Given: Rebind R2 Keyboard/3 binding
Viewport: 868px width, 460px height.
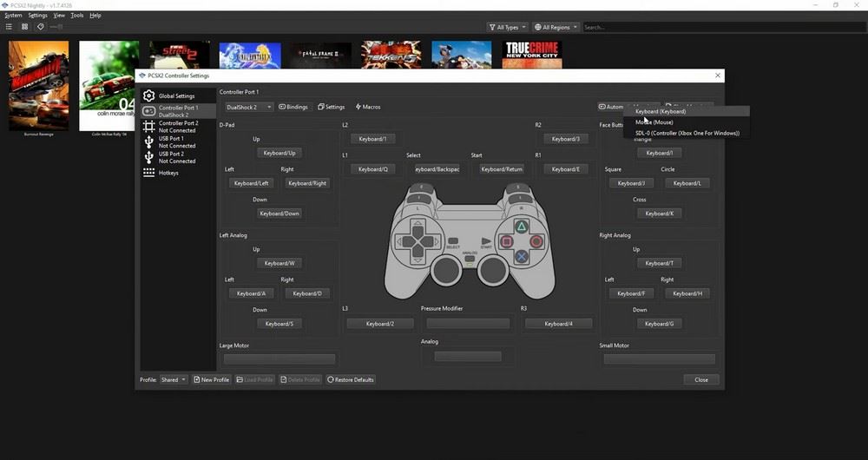Looking at the screenshot, I should [x=566, y=139].
